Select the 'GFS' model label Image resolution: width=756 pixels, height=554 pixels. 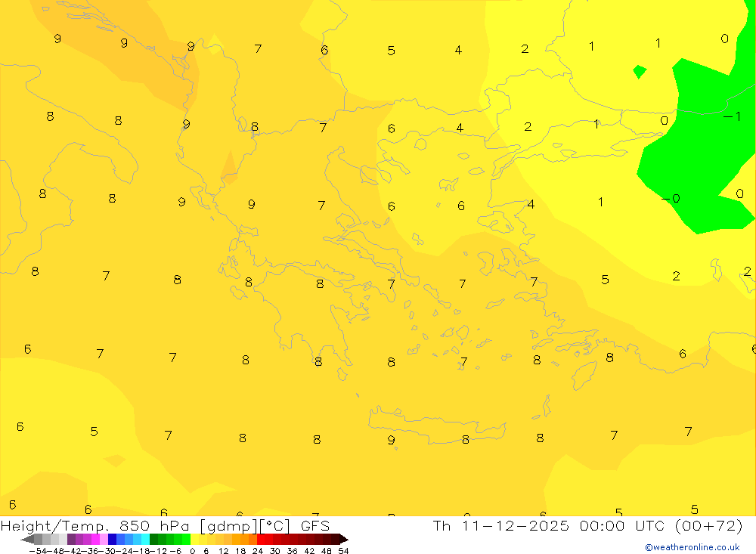point(315,525)
